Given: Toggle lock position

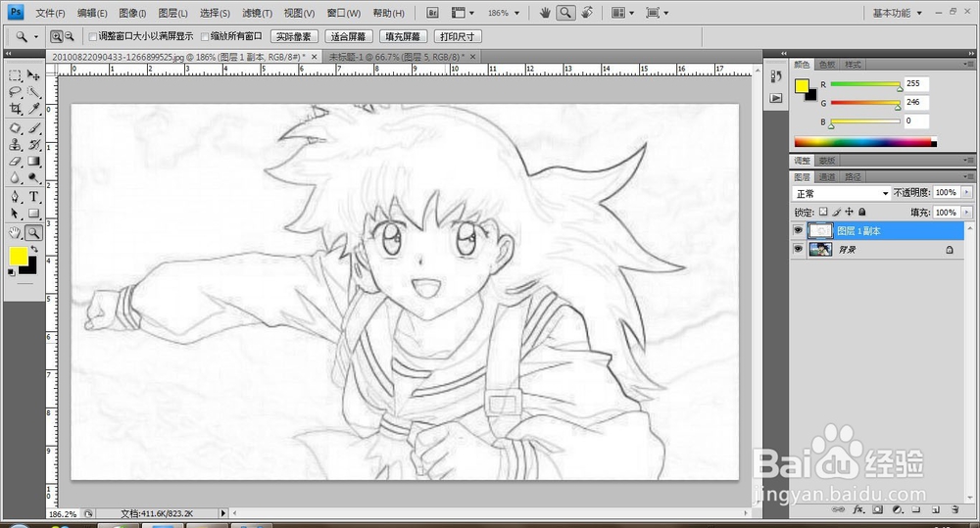Looking at the screenshot, I should coord(850,212).
